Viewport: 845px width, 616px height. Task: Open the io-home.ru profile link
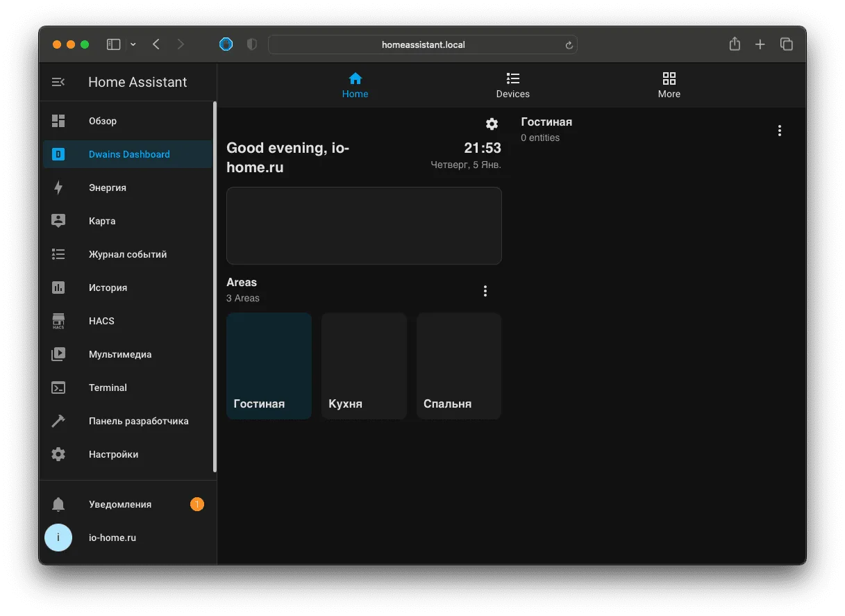(128, 538)
